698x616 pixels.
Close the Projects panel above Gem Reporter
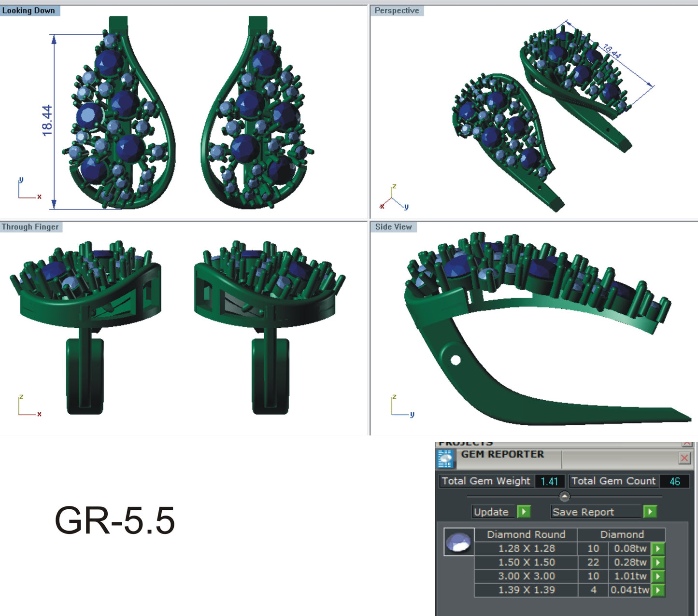687,443
